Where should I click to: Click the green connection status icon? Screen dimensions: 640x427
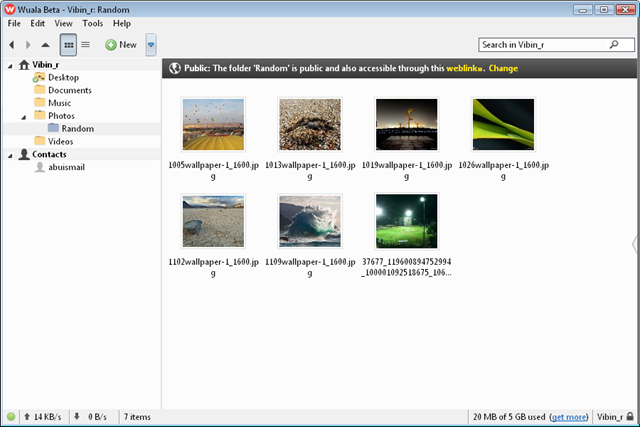[11, 417]
